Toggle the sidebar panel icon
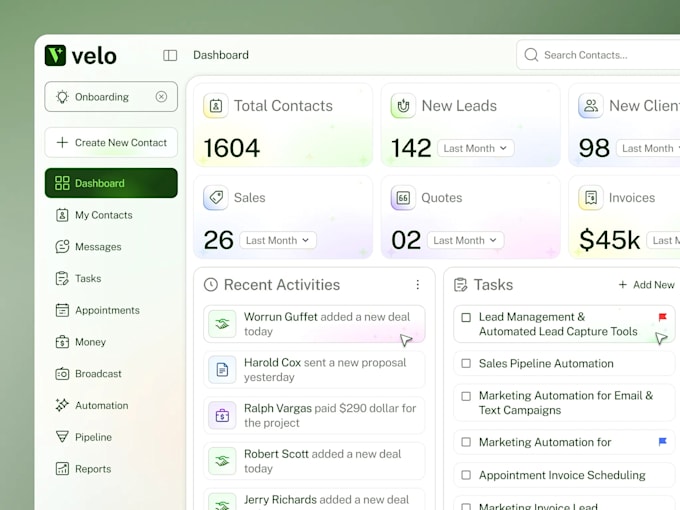This screenshot has width=680, height=510. tap(170, 55)
